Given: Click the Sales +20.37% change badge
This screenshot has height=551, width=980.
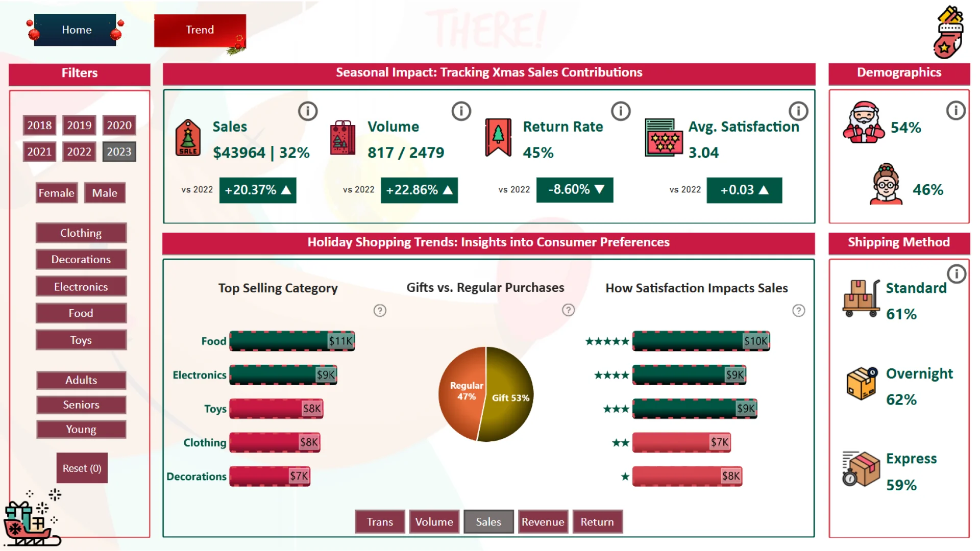Looking at the screenshot, I should pos(258,190).
